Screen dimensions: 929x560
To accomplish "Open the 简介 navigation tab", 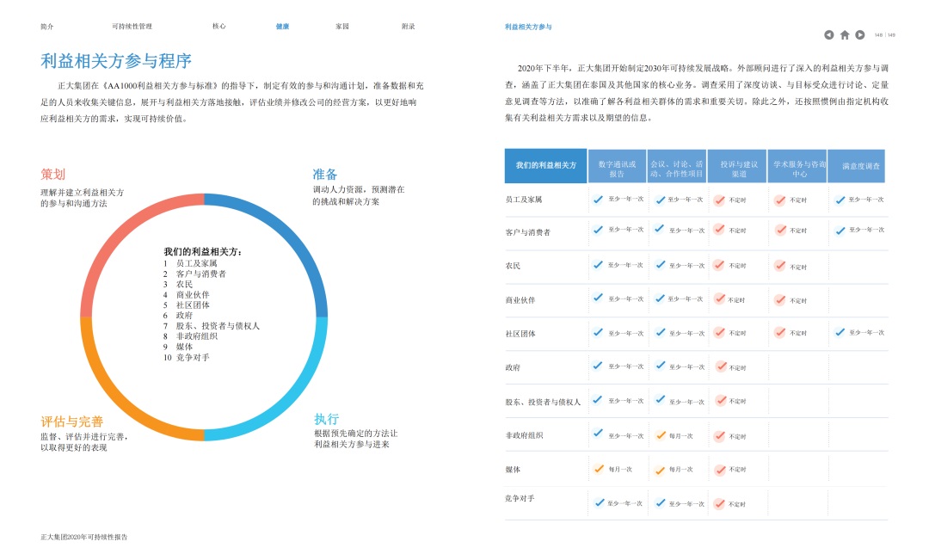I will tap(47, 27).
